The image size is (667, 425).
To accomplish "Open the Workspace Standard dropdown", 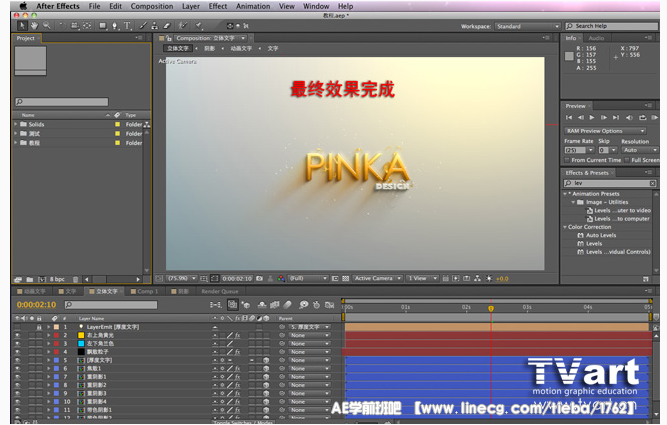I will click(x=527, y=26).
